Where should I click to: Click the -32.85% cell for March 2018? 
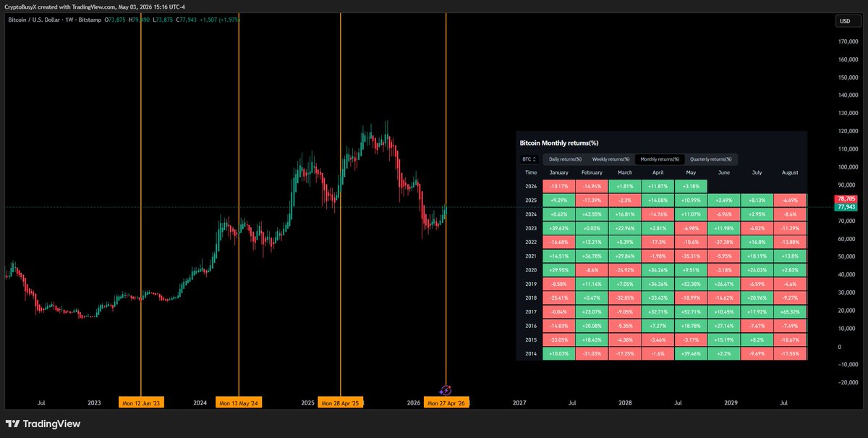625,298
